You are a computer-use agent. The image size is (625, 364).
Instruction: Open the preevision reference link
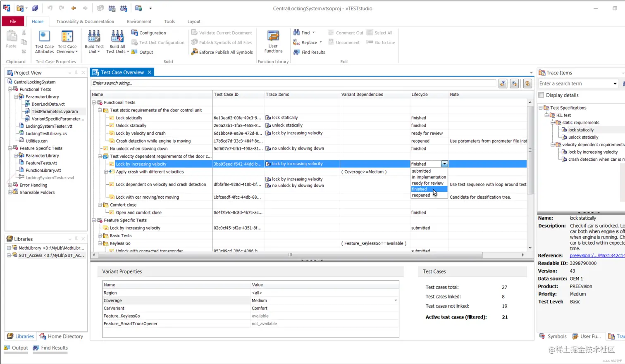[597, 255]
